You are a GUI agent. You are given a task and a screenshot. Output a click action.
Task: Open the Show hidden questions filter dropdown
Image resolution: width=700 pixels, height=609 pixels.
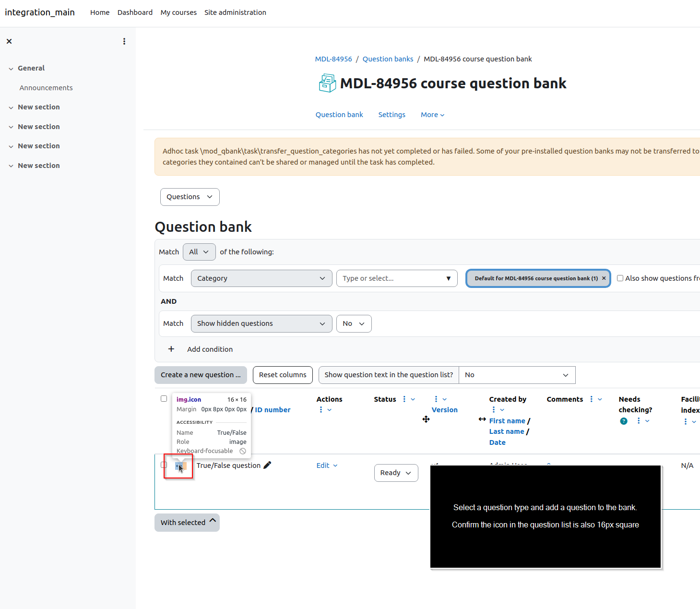click(261, 323)
